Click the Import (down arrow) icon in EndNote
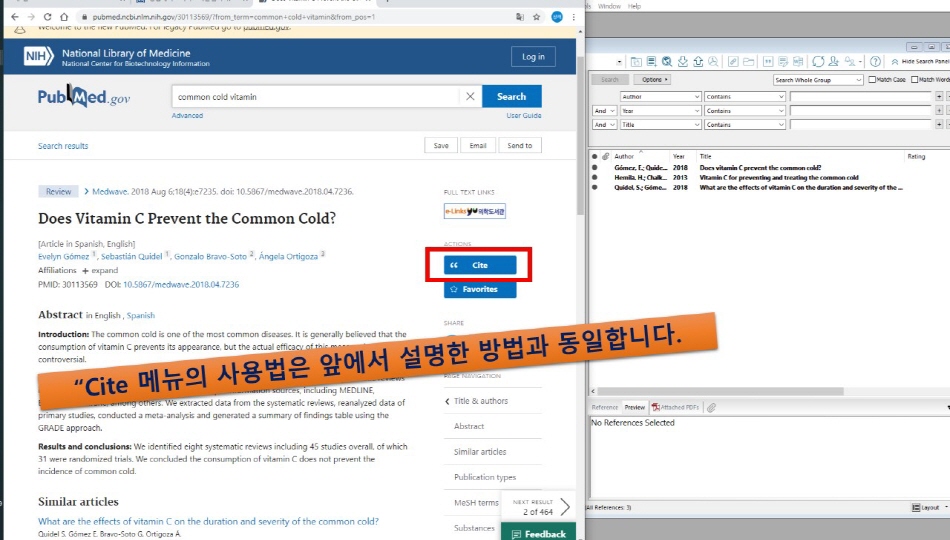950x540 pixels. pos(683,61)
